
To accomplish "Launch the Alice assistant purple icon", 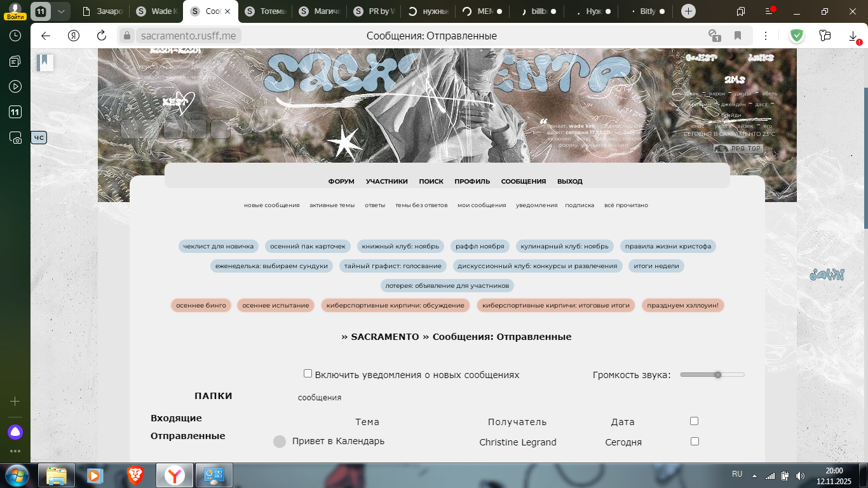I will (15, 432).
